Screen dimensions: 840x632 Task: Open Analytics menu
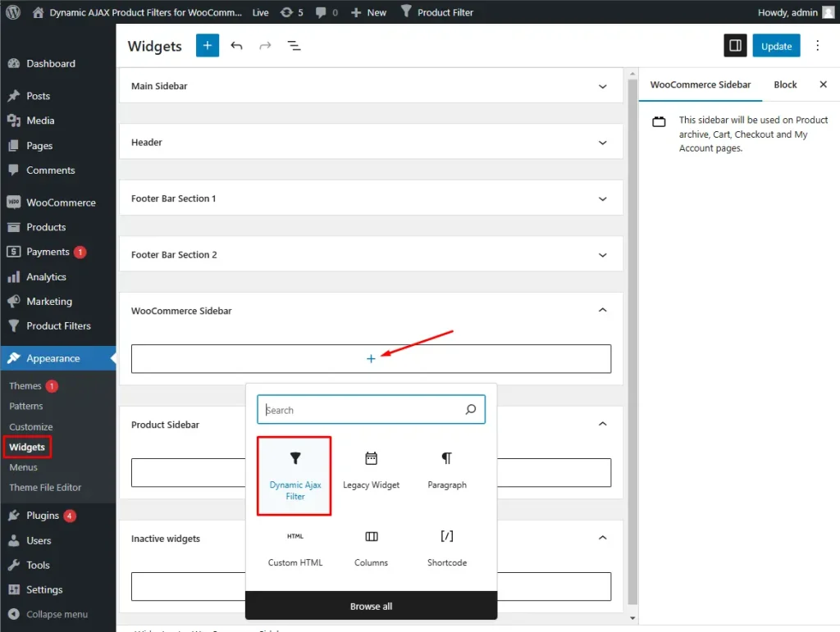58,277
